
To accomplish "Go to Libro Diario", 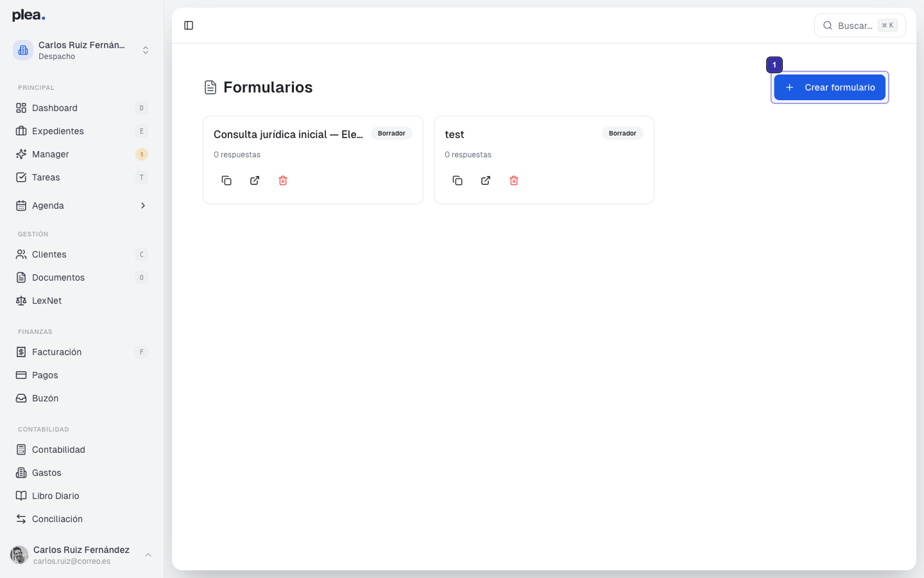I will click(82, 496).
